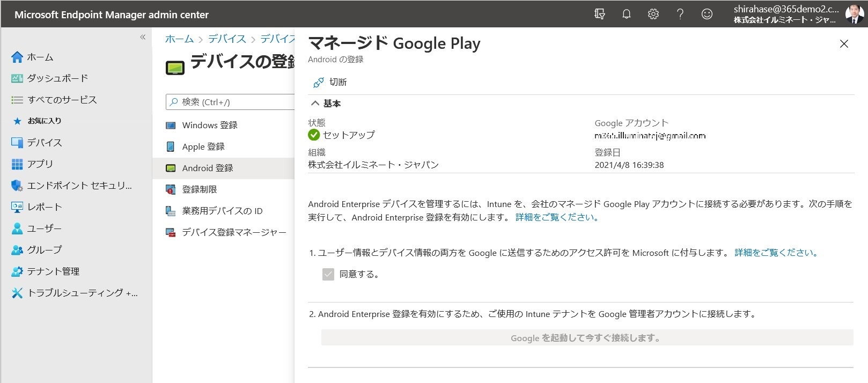This screenshot has width=868, height=383.
Task: Open the feedback smiley icon
Action: [x=707, y=14]
